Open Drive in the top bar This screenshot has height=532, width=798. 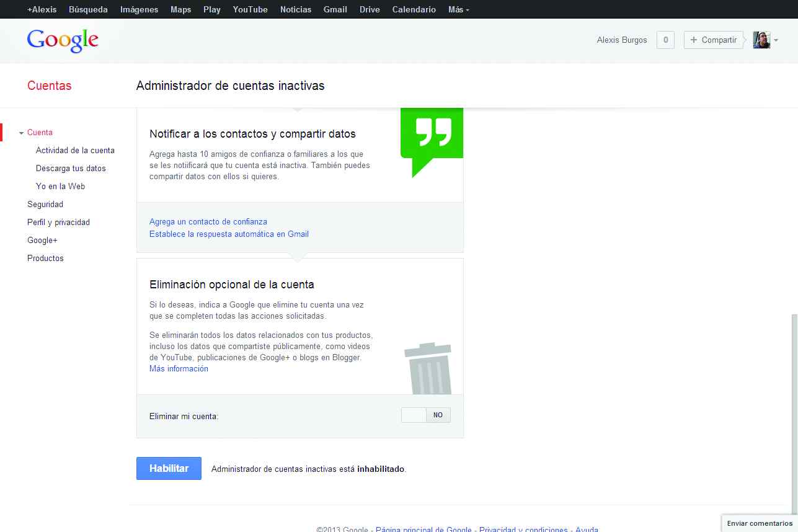[370, 9]
